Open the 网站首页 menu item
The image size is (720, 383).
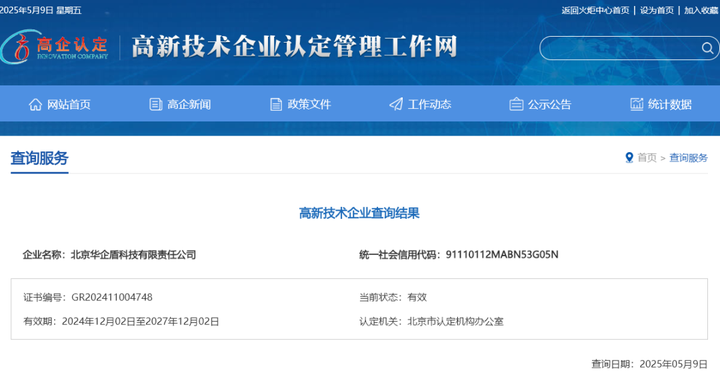[60, 105]
